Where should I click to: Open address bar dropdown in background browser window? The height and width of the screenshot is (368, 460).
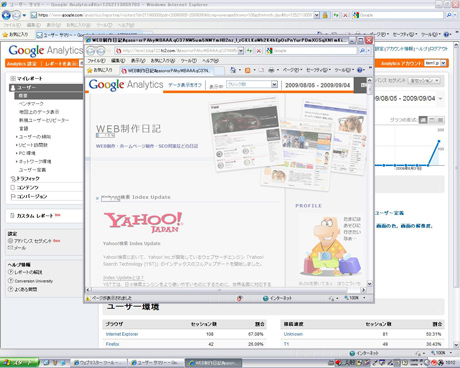point(317,15)
